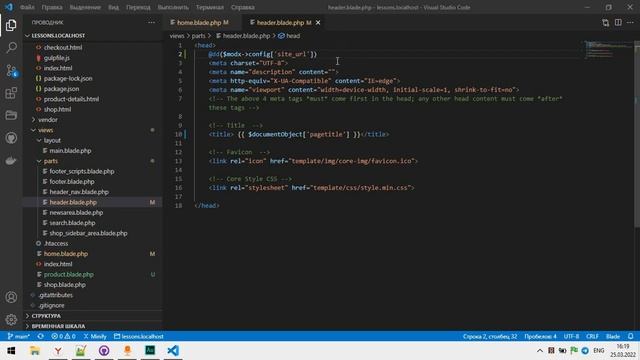Open the Source Control view
This screenshot has height=360, width=640.
click(x=11, y=70)
